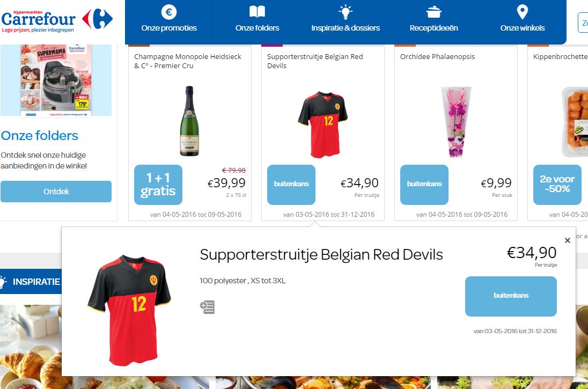Click the Ontdek button under Onze folders
This screenshot has height=389, width=588.
tap(56, 192)
